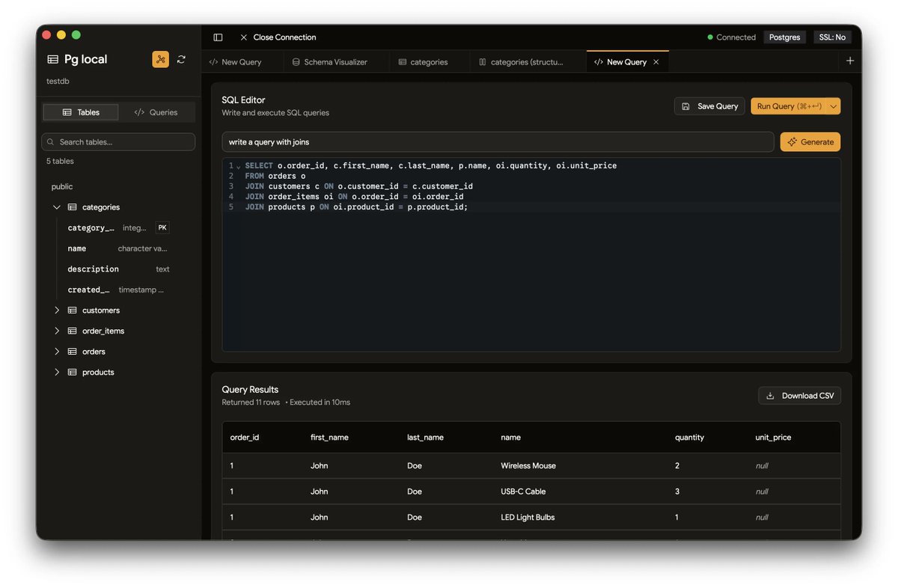
Task: Click the testdb database name
Action: coord(58,81)
